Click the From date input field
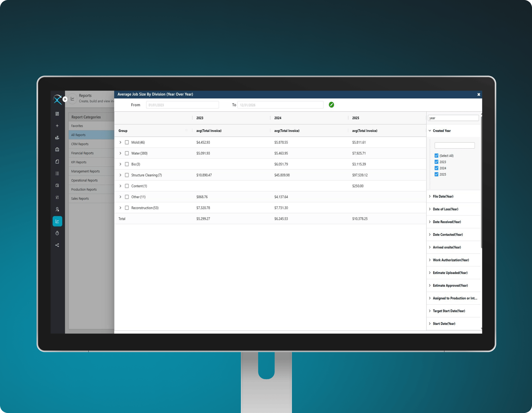The image size is (532, 413). [x=182, y=105]
